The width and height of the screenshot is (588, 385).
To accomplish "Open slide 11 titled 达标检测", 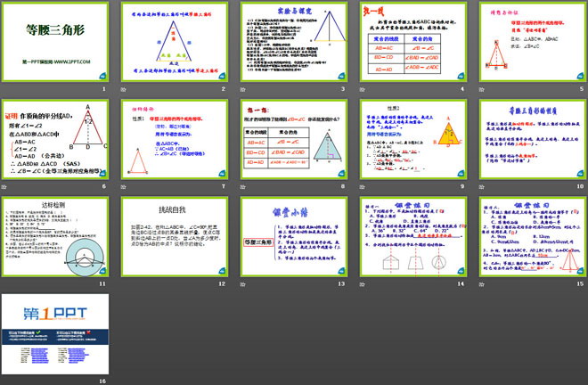I will (55, 237).
